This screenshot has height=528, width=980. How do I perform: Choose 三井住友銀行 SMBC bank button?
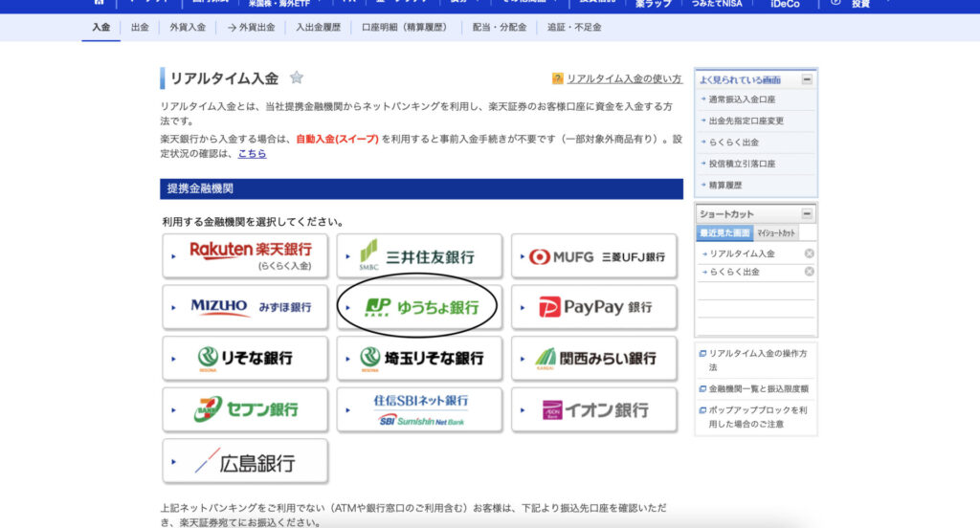[x=419, y=256]
